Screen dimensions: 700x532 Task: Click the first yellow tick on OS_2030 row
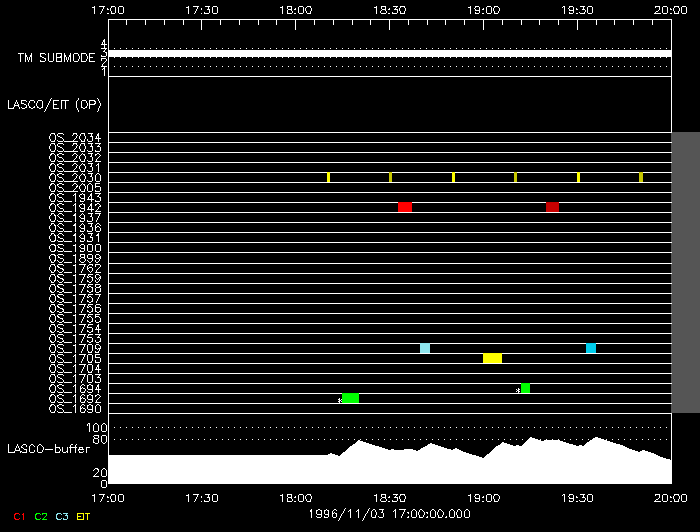point(328,177)
